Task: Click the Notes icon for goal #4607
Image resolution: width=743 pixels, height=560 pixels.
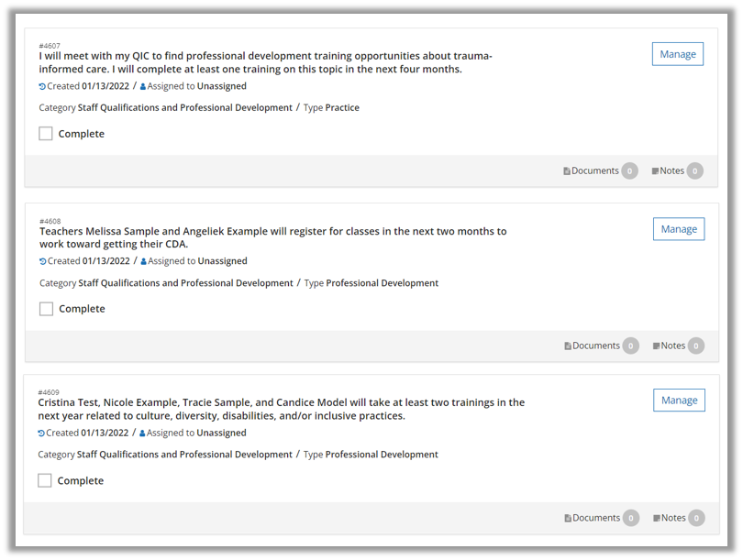Action: (x=655, y=171)
